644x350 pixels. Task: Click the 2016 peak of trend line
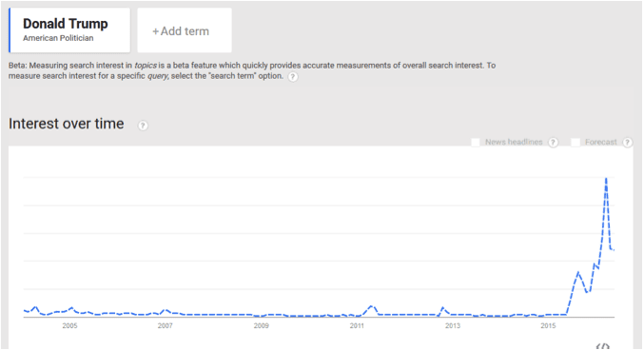point(606,179)
